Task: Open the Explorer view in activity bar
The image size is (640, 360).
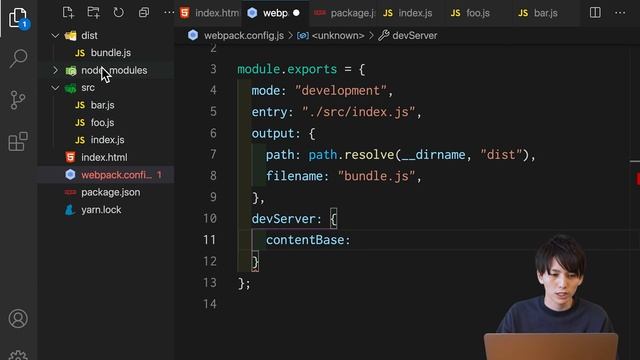Action: click(x=18, y=18)
